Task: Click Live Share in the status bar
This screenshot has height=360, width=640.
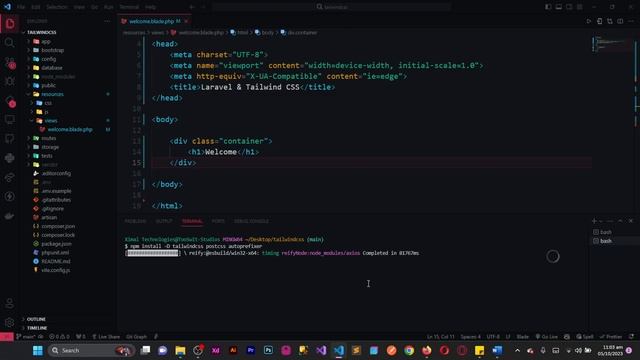Action: 106,337
